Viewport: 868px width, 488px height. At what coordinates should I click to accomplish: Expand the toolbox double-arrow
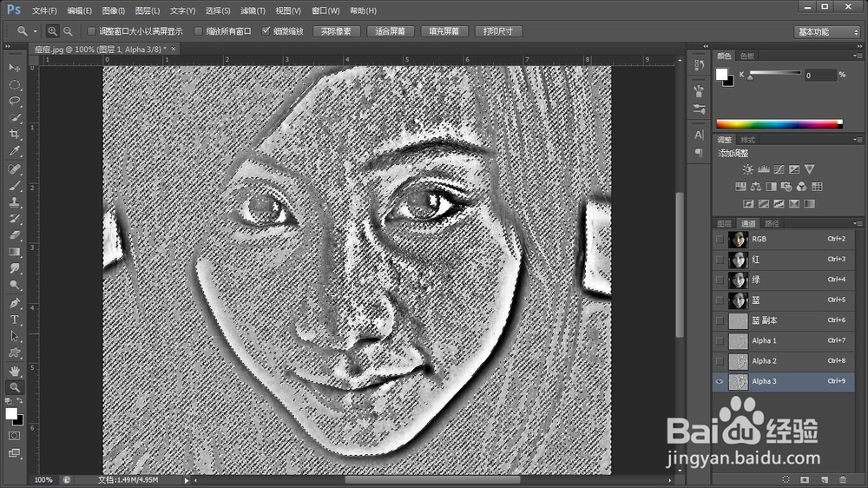click(8, 47)
